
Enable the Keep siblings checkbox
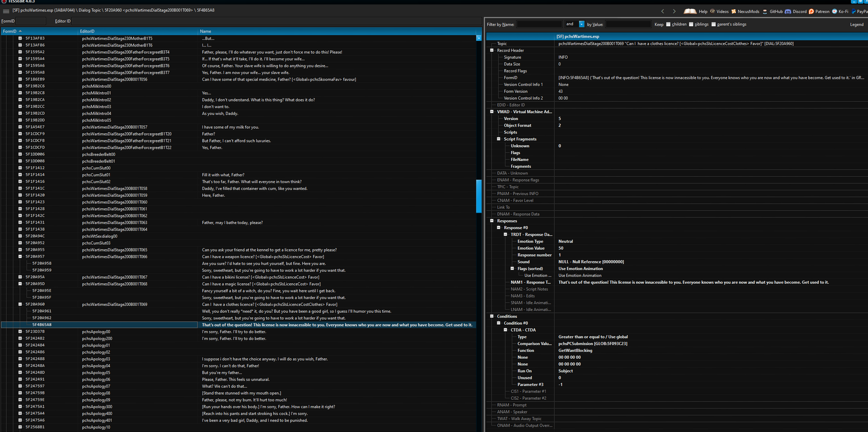tap(691, 24)
